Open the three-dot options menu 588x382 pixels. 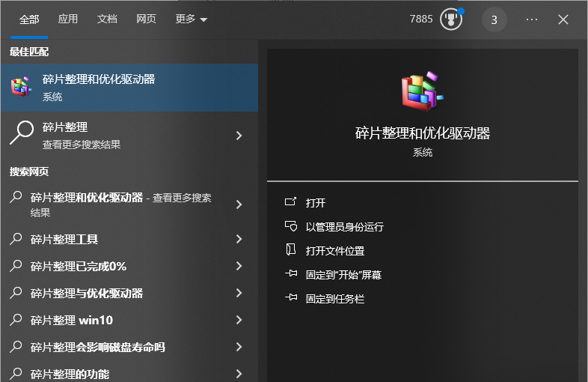point(532,19)
